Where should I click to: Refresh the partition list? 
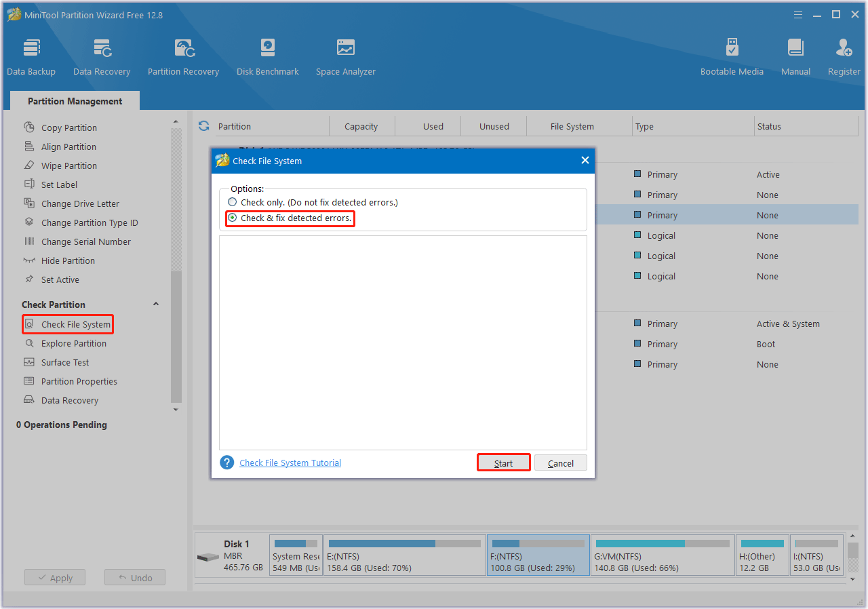[203, 125]
